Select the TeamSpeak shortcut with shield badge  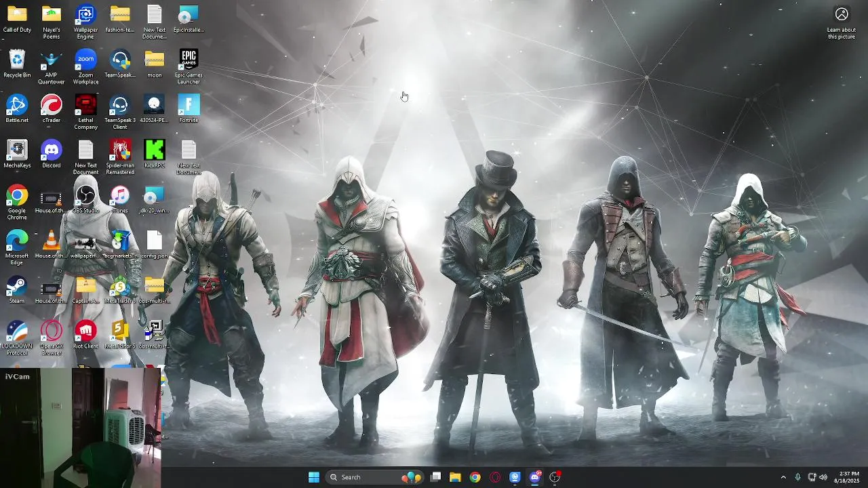(x=120, y=64)
